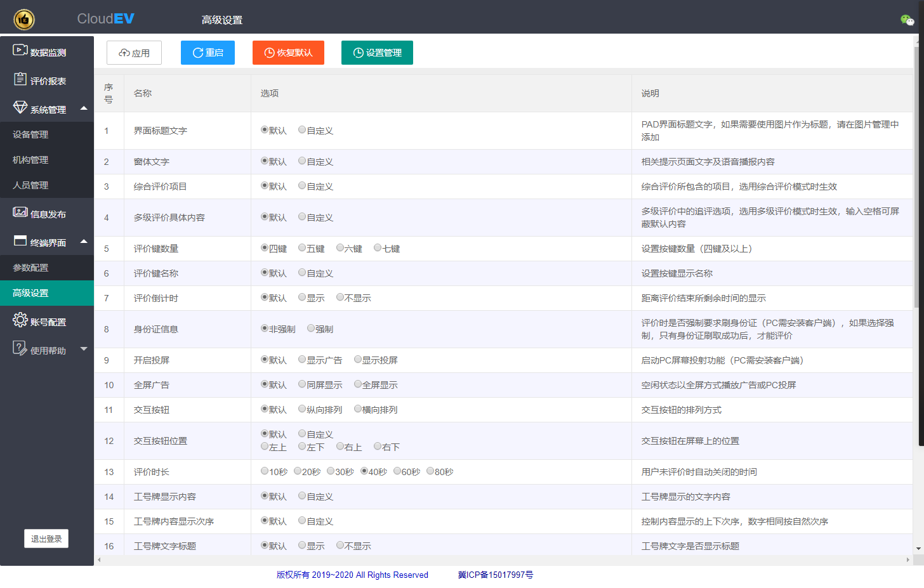
Task: Open the 数据监测 menu item
Action: click(x=47, y=51)
